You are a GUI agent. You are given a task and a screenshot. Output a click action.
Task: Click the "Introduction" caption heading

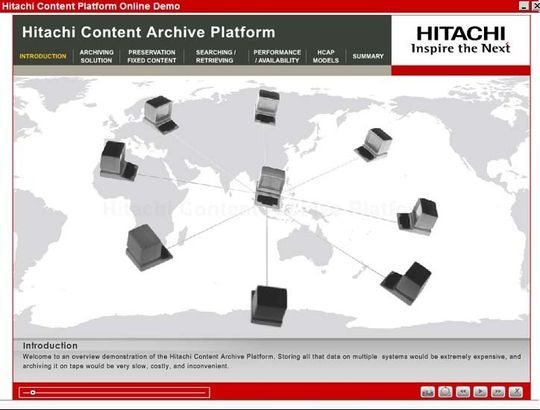pyautogui.click(x=50, y=346)
